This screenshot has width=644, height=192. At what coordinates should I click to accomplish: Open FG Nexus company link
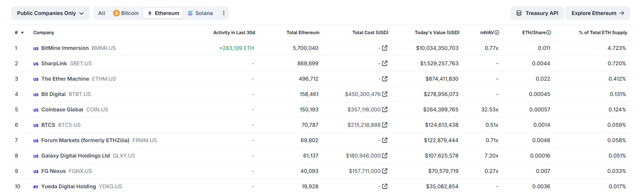[53, 171]
